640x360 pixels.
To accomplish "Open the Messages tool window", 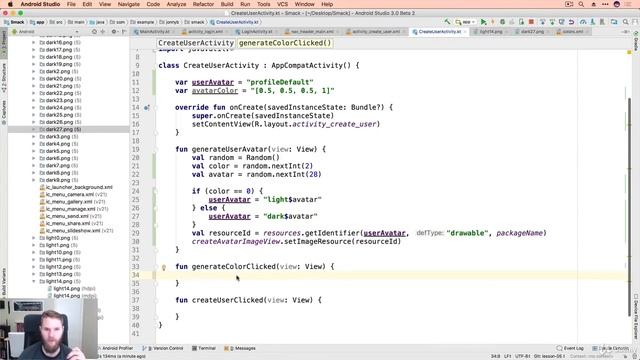I will (240, 349).
